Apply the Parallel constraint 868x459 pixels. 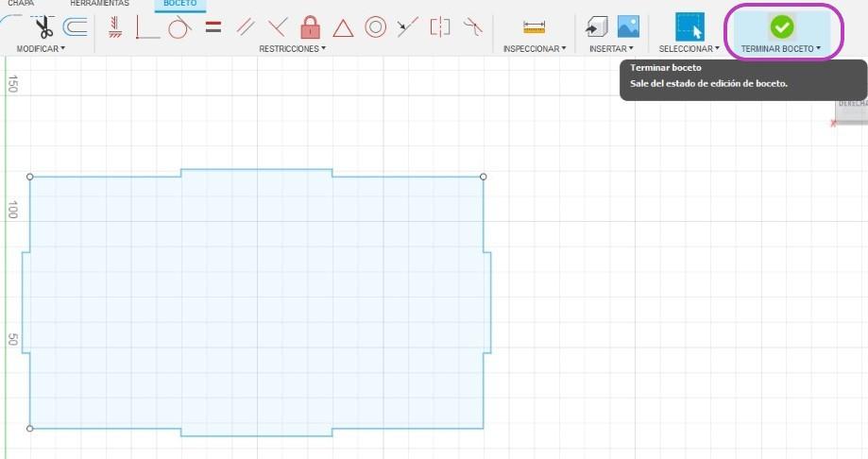pos(246,27)
